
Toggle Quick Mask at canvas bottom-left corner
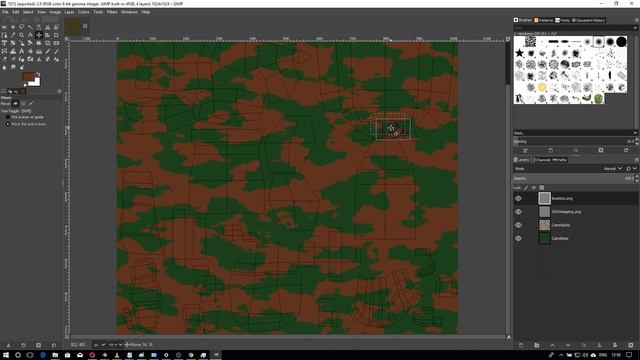pos(67,336)
